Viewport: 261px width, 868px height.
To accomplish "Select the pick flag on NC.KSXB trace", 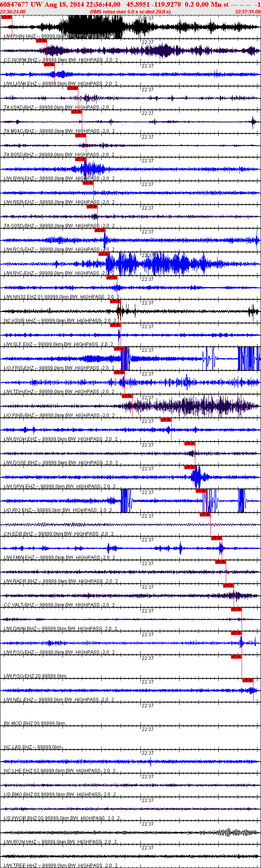I will click(115, 301).
